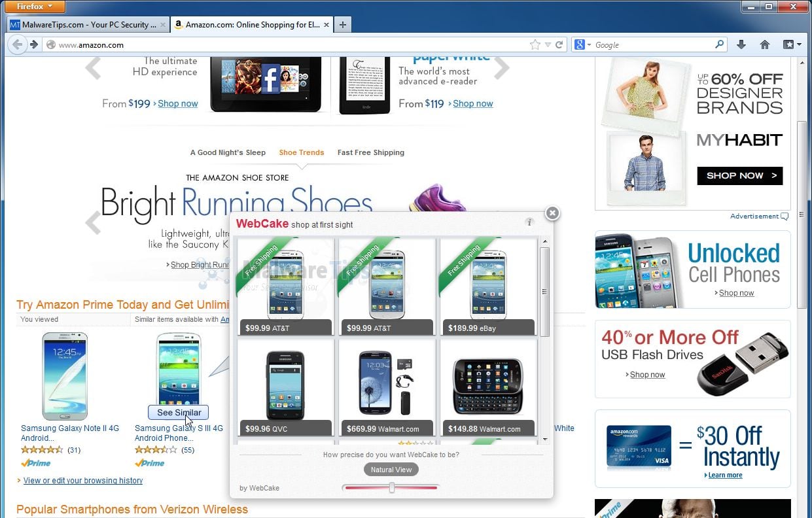Viewport: 812px width, 518px height.
Task: Open the Bright Running Shoes banner heading
Action: 236,202
